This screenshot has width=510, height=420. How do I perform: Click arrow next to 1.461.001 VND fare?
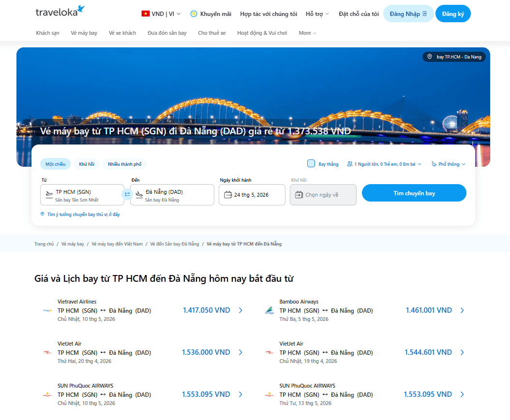click(462, 310)
